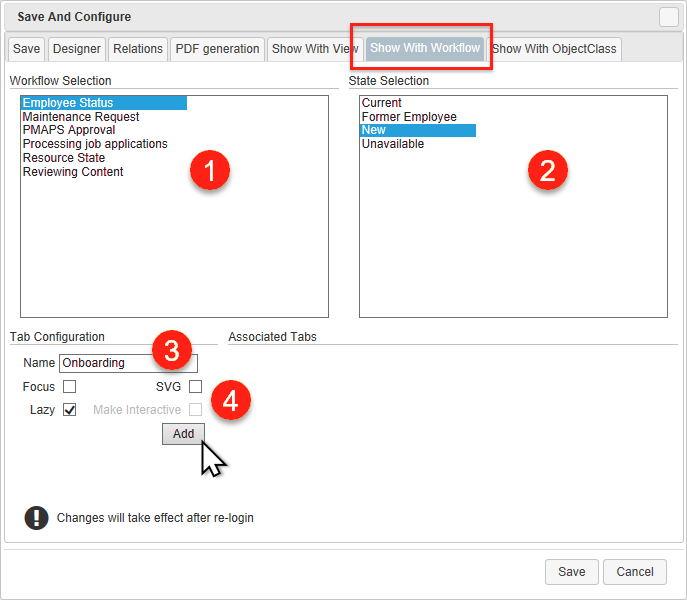Cancel the Save And Configure dialog
Viewport: 687px width, 600px height.
click(635, 572)
